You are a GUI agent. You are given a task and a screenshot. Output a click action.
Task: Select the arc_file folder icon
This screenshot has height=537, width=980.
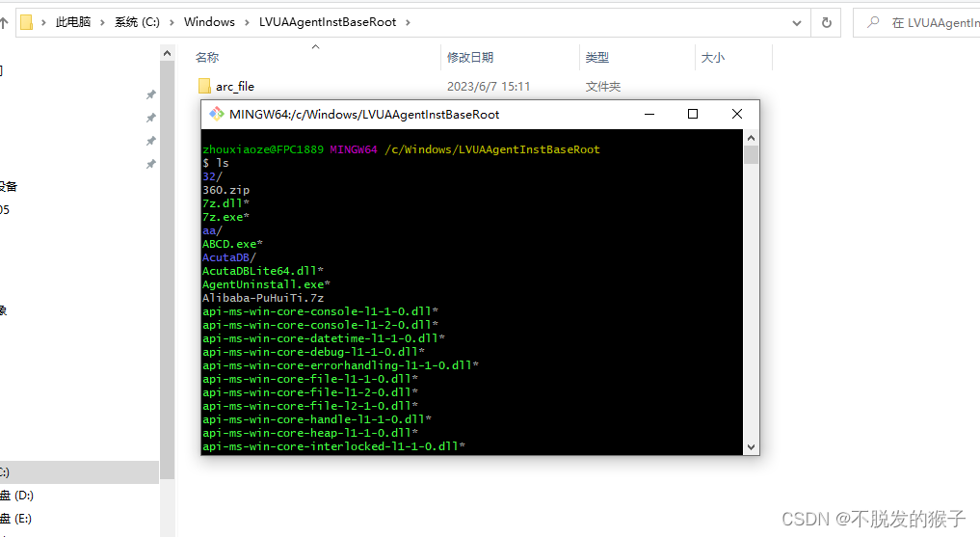pos(204,86)
